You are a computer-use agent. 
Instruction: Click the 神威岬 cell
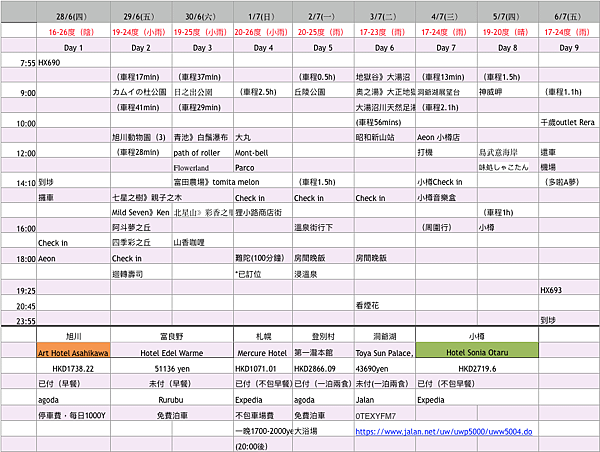click(508, 92)
